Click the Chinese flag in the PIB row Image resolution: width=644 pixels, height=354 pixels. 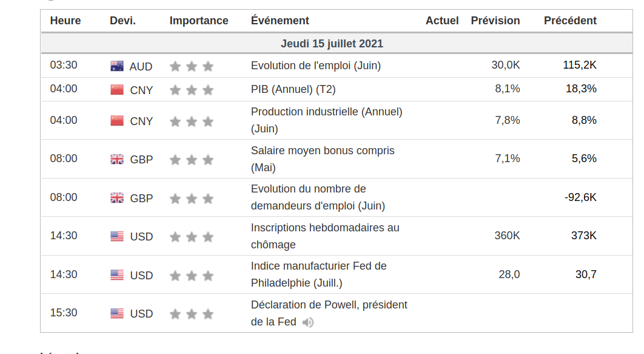click(x=117, y=90)
